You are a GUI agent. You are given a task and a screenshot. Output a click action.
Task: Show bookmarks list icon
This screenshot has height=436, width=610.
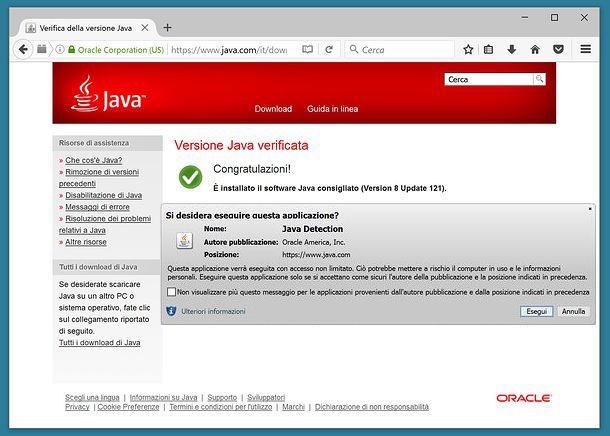(488, 49)
